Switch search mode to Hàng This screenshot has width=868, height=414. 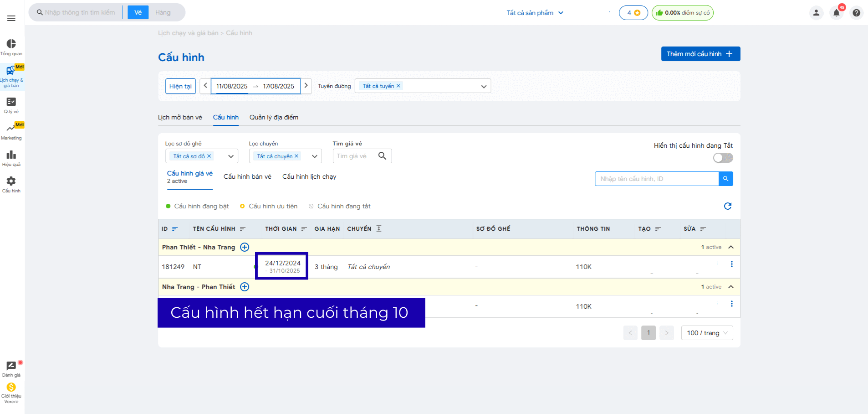[x=163, y=12]
